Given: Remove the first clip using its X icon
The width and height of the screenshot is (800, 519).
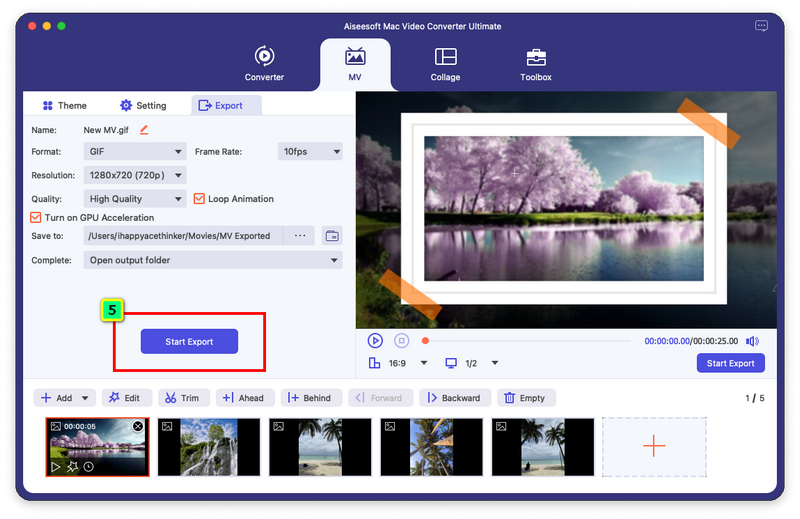Looking at the screenshot, I should click(138, 426).
